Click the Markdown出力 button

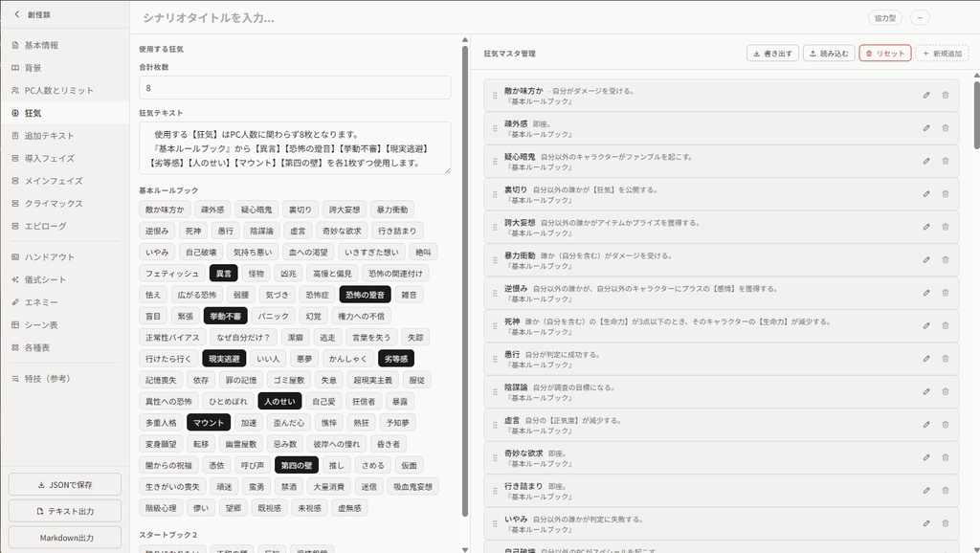pyautogui.click(x=65, y=538)
